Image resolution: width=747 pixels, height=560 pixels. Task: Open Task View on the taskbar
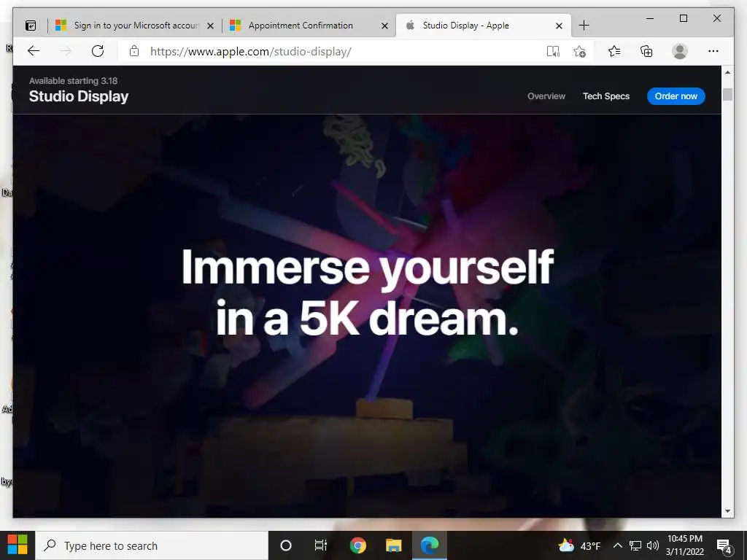pyautogui.click(x=321, y=545)
